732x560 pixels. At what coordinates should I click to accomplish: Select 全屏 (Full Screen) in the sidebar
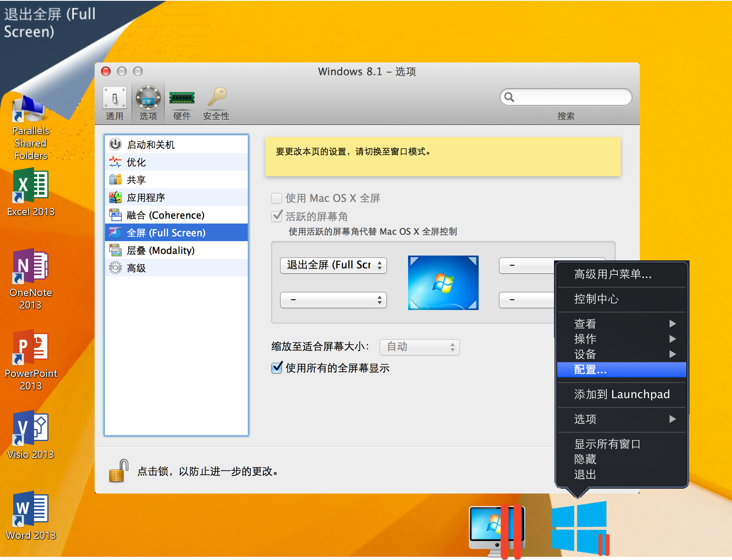click(176, 233)
